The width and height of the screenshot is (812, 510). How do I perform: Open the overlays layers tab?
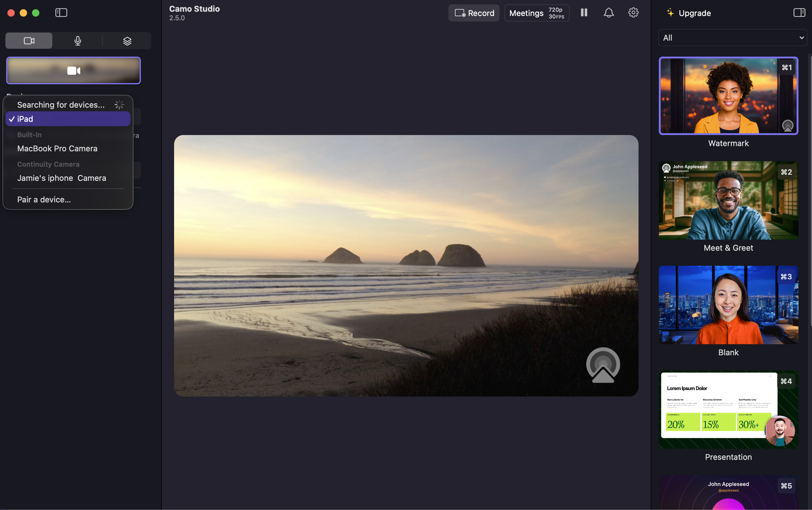[127, 41]
